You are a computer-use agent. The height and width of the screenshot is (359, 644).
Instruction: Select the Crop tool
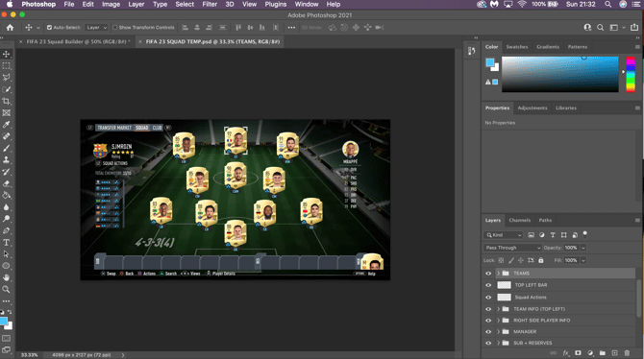(x=6, y=101)
